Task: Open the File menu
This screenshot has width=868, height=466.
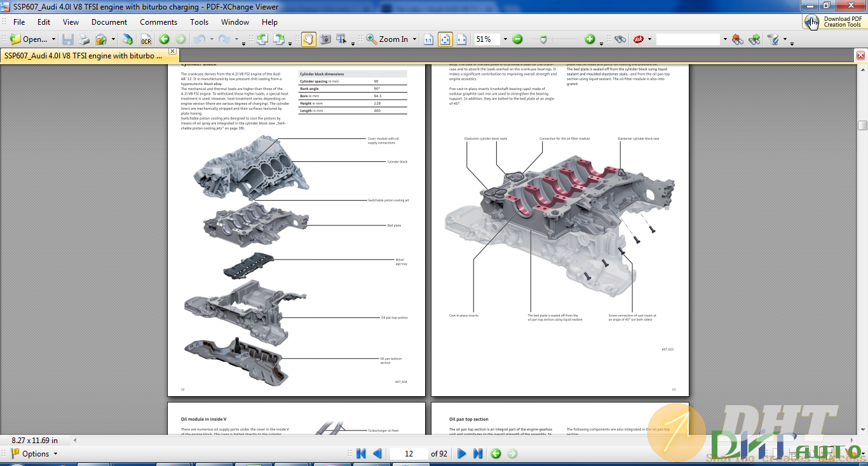Action: pyautogui.click(x=19, y=22)
